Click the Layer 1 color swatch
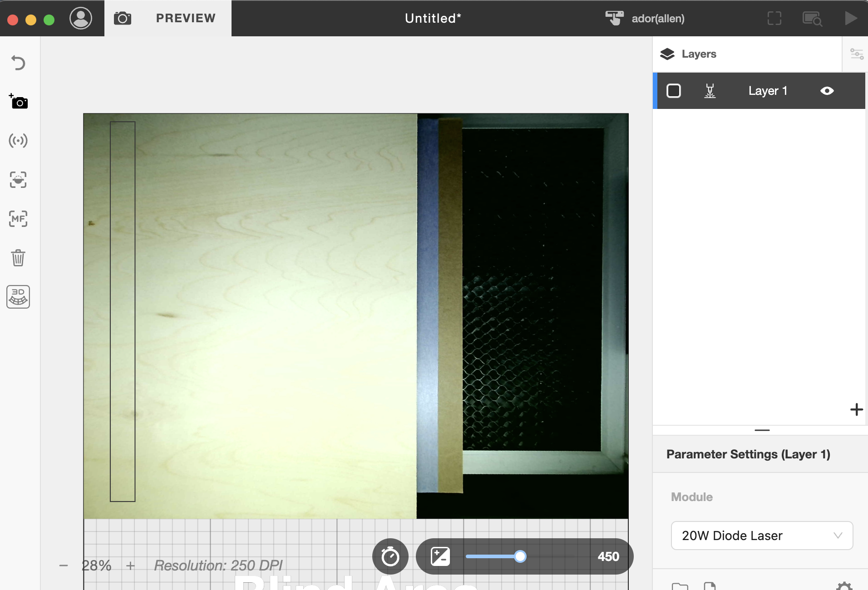This screenshot has width=868, height=590. pos(674,91)
